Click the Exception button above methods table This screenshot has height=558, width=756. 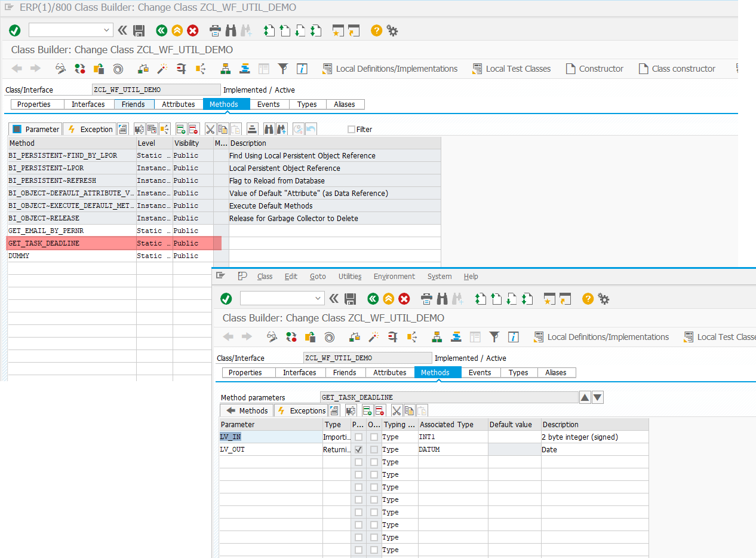tap(90, 129)
